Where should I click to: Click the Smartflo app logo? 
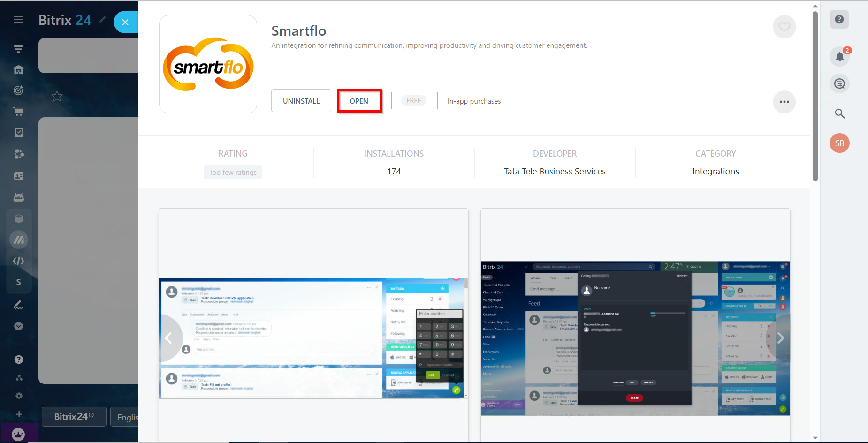coord(208,64)
